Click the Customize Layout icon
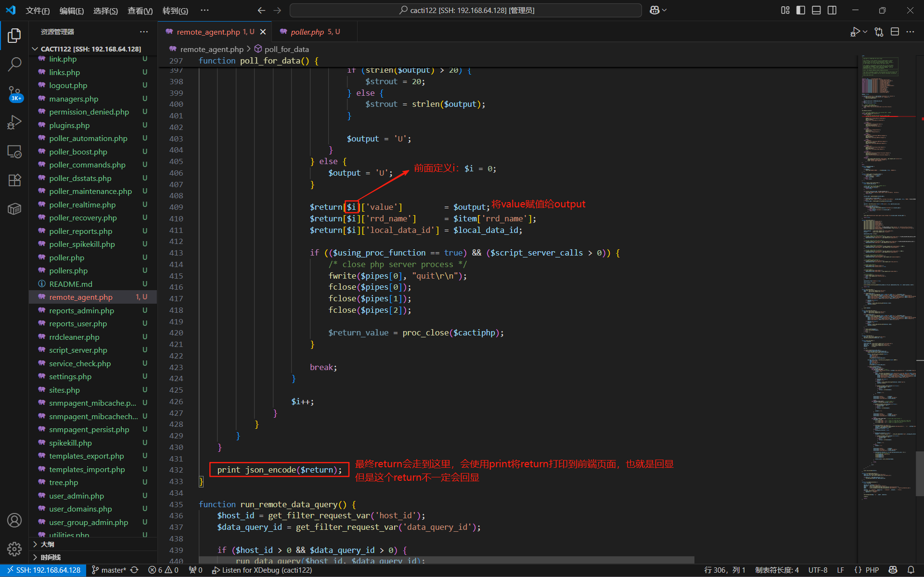The width and height of the screenshot is (924, 577). coord(785,10)
